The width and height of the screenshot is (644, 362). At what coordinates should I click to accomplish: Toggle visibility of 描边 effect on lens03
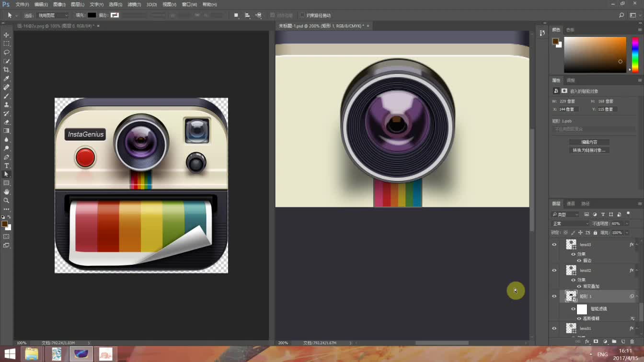[x=579, y=260]
